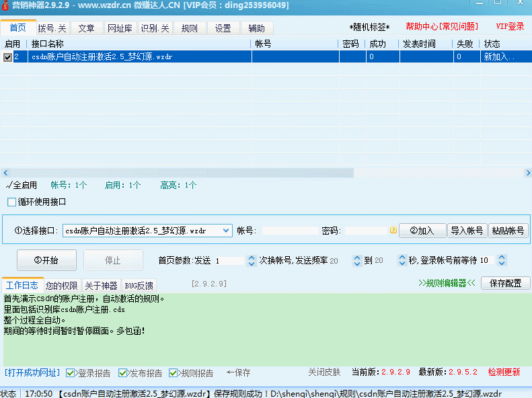Click the work log text area
This screenshot has width=532, height=398.
[x=266, y=329]
